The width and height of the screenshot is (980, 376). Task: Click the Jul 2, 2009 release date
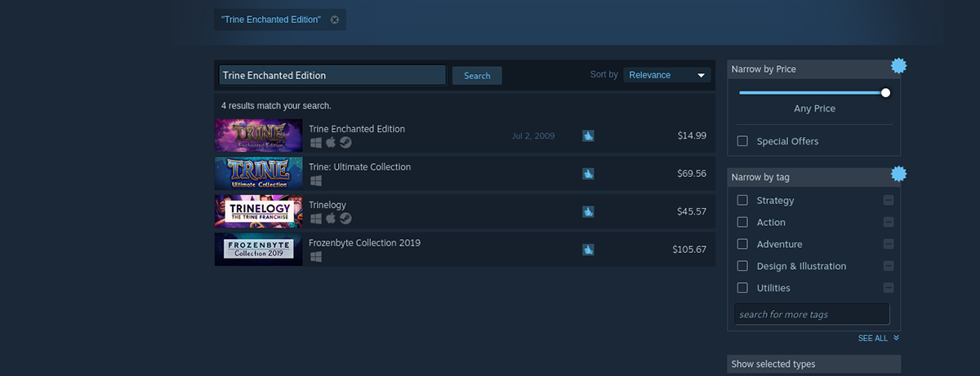coord(533,135)
